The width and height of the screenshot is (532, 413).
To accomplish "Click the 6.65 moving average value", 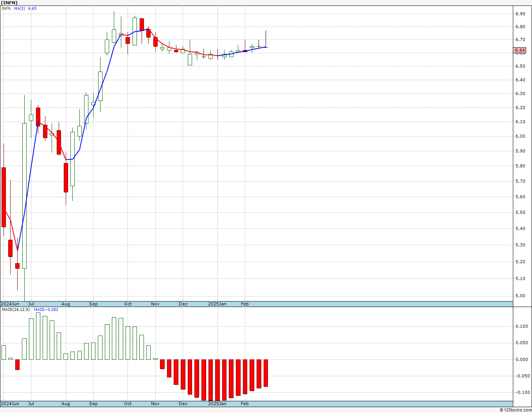I will coord(32,8).
